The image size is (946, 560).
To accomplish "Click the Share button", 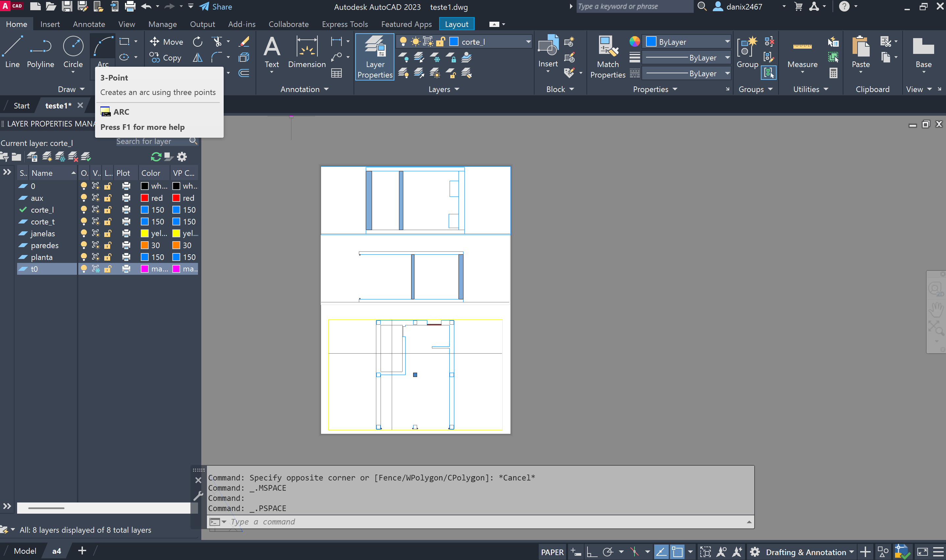I will (x=216, y=7).
